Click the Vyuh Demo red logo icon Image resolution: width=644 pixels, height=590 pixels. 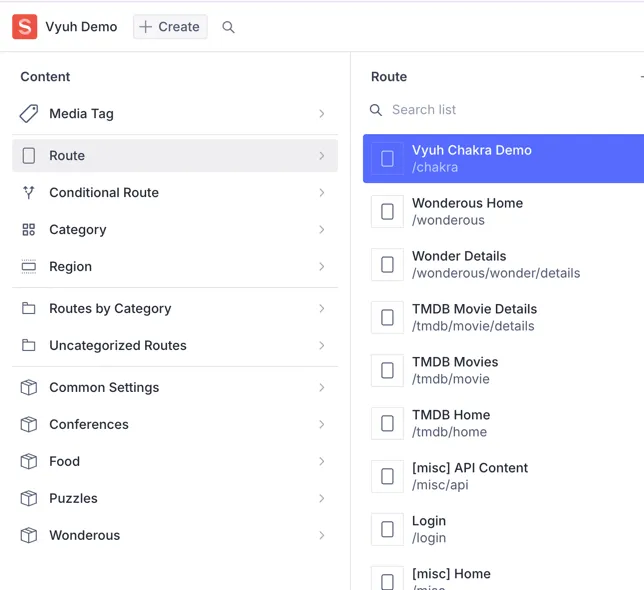pyautogui.click(x=24, y=27)
